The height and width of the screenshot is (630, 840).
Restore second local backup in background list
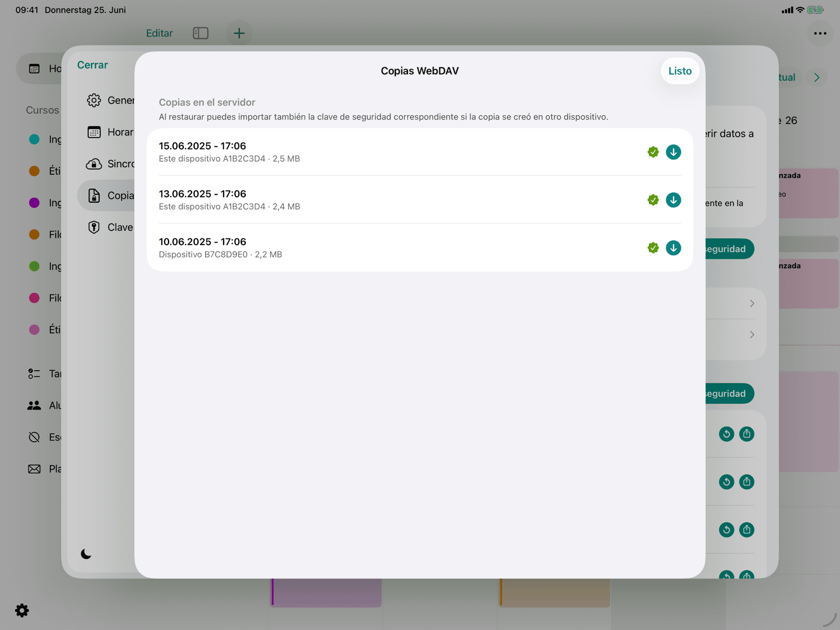[x=727, y=482]
